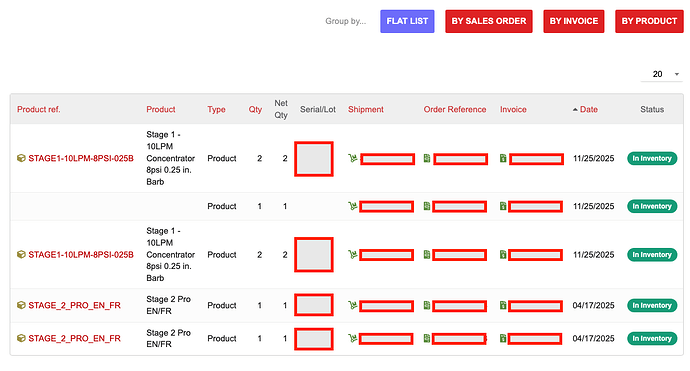Viewport: 690px width, 371px height.
Task: Sort by the Shipment column header
Action: pos(366,109)
